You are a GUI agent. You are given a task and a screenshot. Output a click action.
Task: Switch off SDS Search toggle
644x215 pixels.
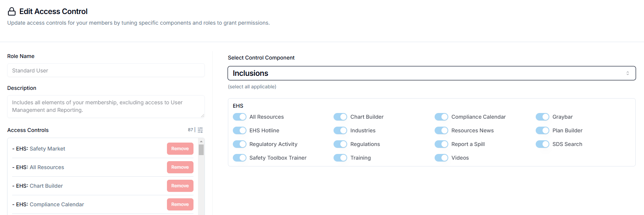543,144
